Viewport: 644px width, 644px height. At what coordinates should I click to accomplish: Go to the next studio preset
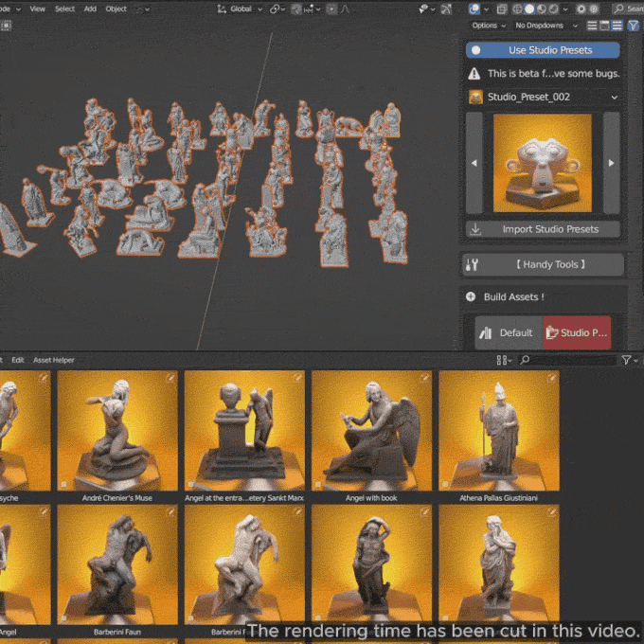611,163
